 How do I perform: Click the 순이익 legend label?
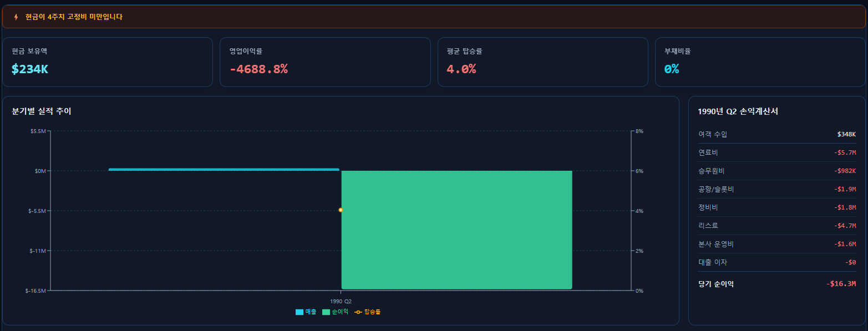[x=340, y=312]
